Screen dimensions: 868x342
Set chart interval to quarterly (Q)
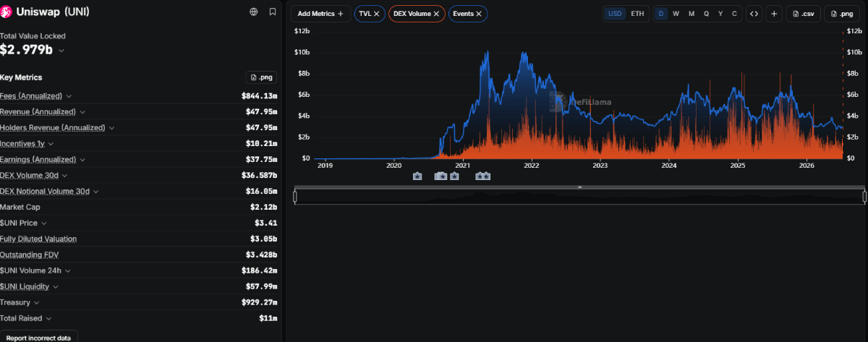pos(706,14)
